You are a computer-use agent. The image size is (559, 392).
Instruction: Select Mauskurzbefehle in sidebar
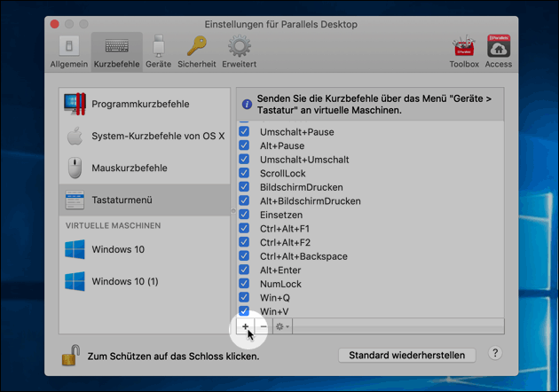[145, 168]
